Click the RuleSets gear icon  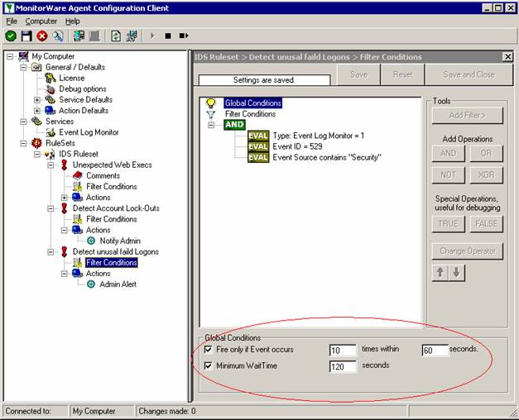coord(36,143)
